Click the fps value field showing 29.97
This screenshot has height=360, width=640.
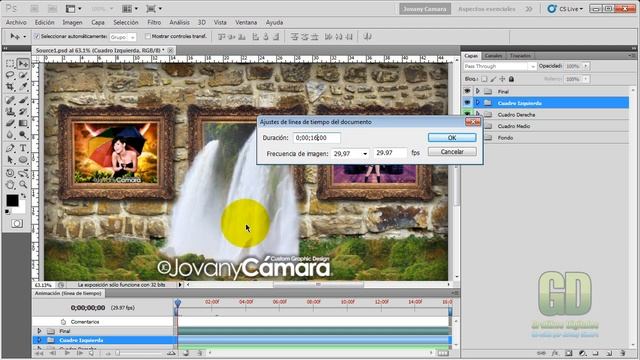click(x=390, y=153)
